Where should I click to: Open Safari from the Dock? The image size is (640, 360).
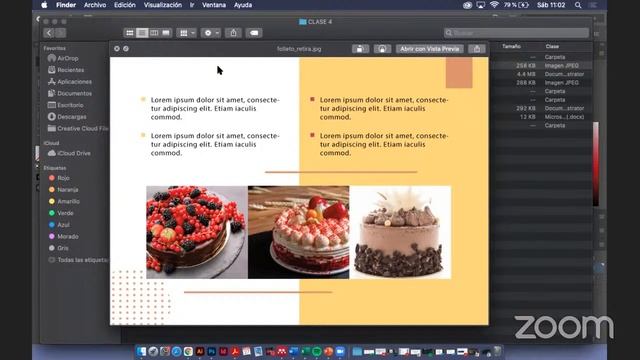176,351
